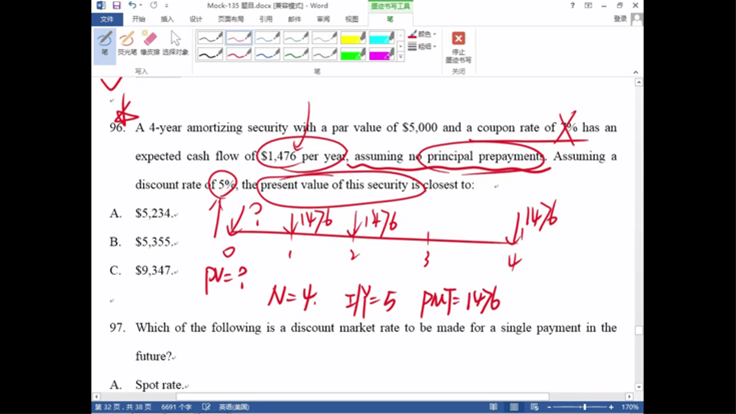Select the Highlighter (荧光笔) tool
The image size is (736, 414).
(x=127, y=43)
